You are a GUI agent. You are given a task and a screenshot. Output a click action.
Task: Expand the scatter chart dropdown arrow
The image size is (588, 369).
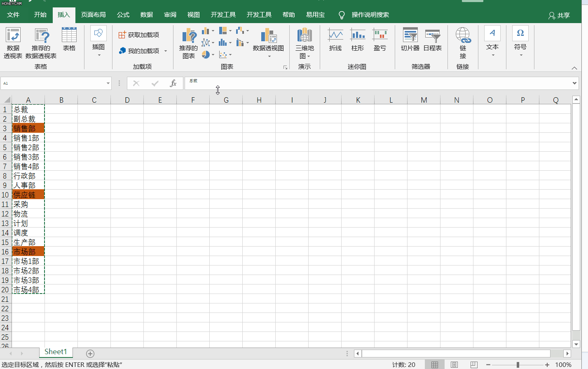(x=230, y=54)
